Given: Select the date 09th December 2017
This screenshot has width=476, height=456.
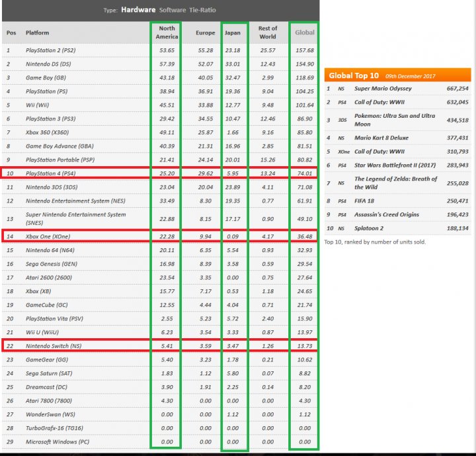Looking at the screenshot, I should pyautogui.click(x=410, y=76).
